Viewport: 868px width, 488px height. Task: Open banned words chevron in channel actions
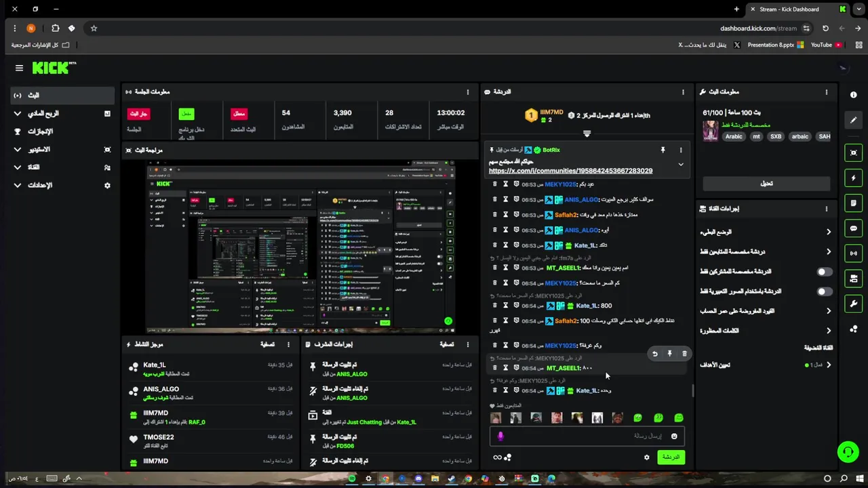(828, 331)
